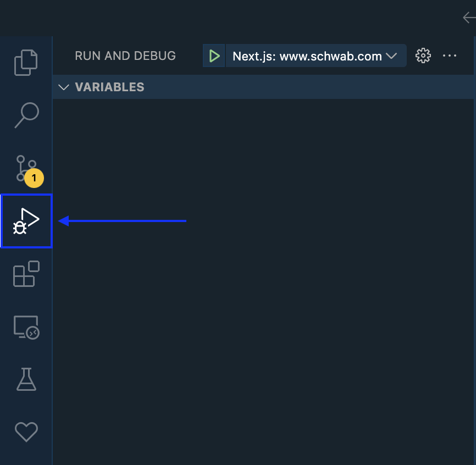Click the back arrow at top right
Viewport: 476px width, 465px height.
(468, 17)
